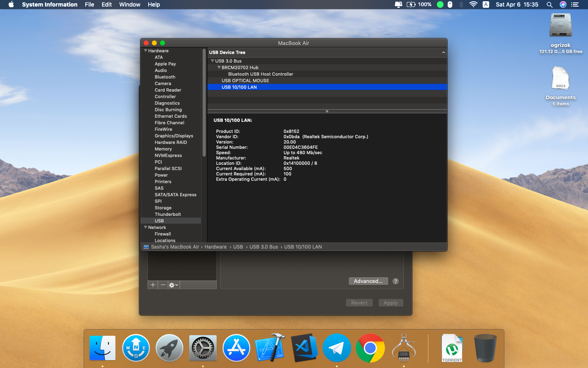Open Xcode from the Dock

coord(270,348)
